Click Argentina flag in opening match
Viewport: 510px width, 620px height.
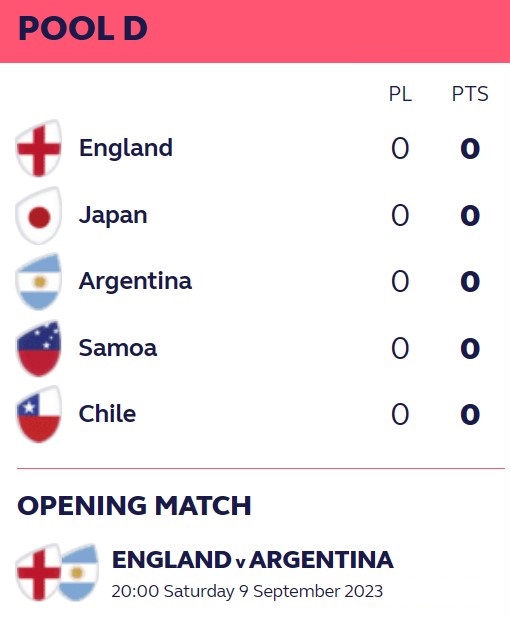pyautogui.click(x=79, y=572)
